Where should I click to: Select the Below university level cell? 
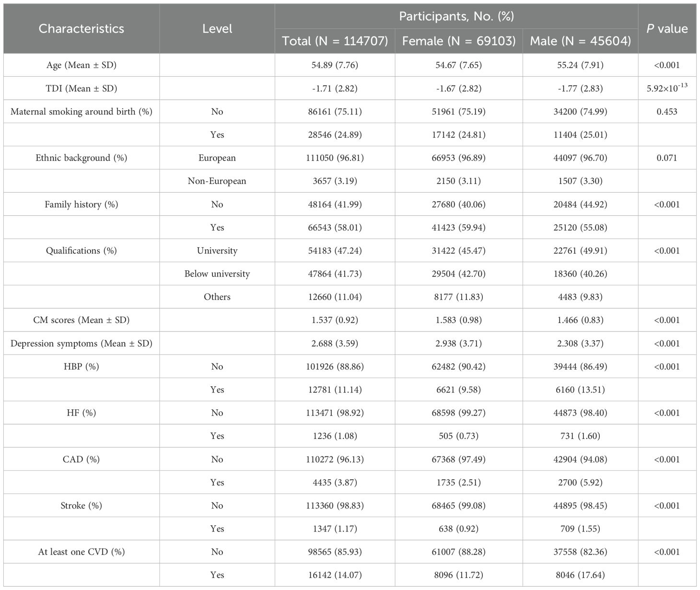[217, 274]
